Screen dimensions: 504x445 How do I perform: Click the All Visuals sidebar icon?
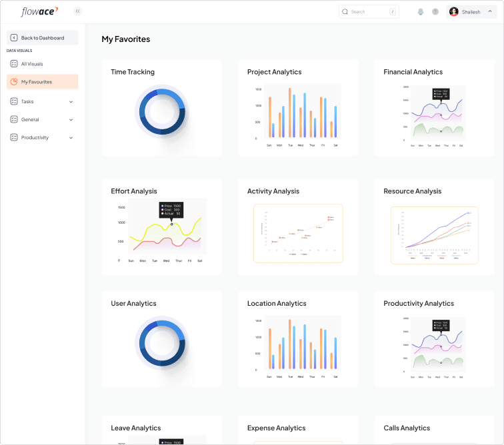(x=14, y=64)
